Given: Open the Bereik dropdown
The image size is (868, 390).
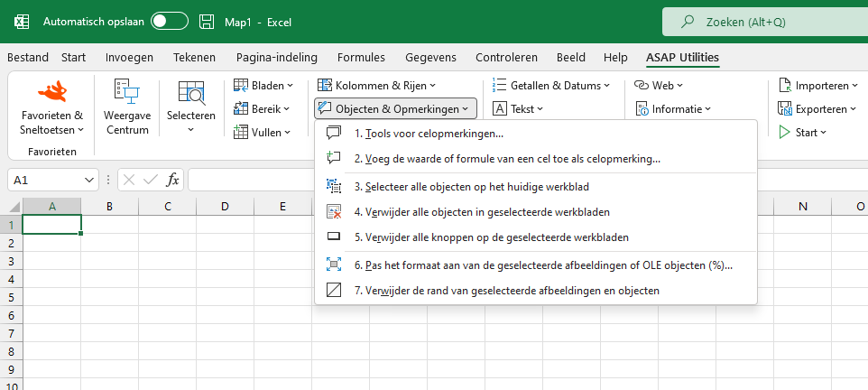Looking at the screenshot, I should (x=262, y=109).
